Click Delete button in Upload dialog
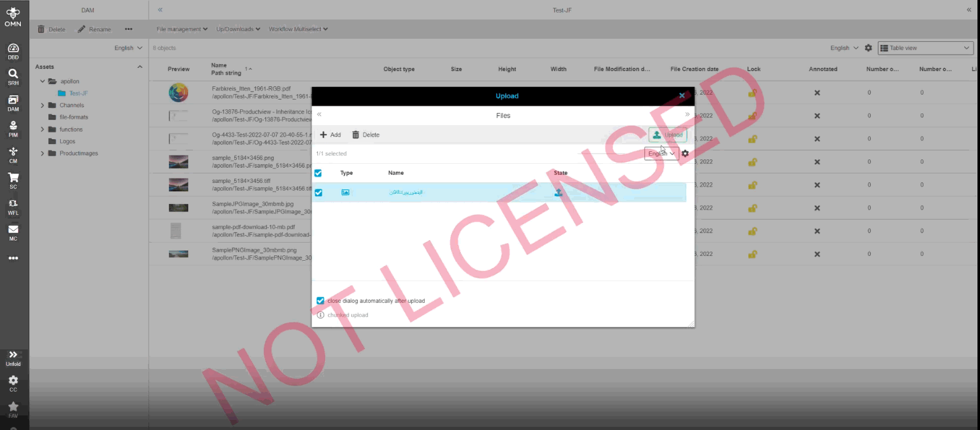This screenshot has height=430, width=980. click(366, 135)
